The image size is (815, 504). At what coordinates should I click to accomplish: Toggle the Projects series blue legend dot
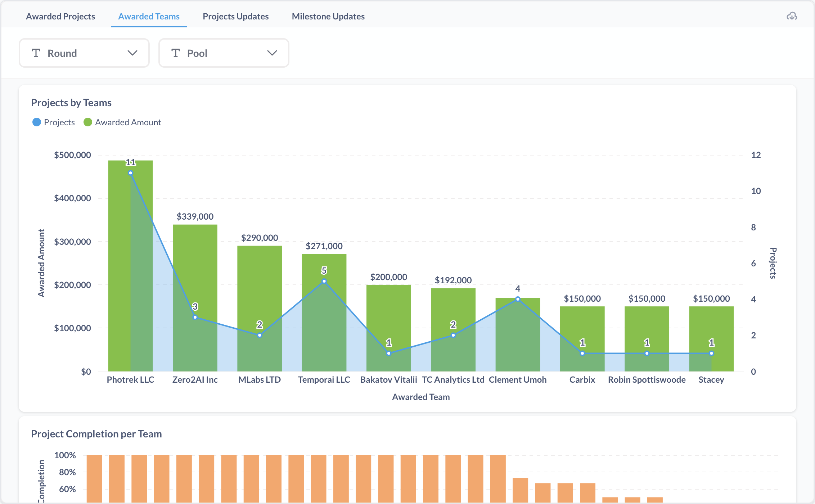[37, 122]
